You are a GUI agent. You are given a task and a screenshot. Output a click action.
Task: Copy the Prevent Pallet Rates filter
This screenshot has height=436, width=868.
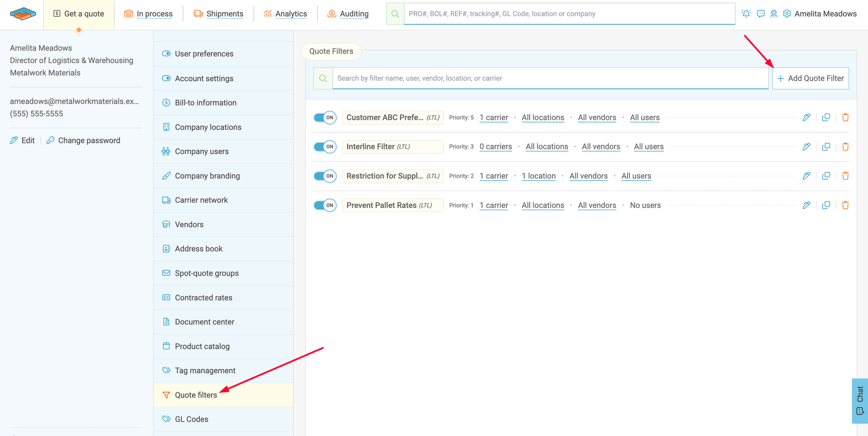[x=826, y=205]
